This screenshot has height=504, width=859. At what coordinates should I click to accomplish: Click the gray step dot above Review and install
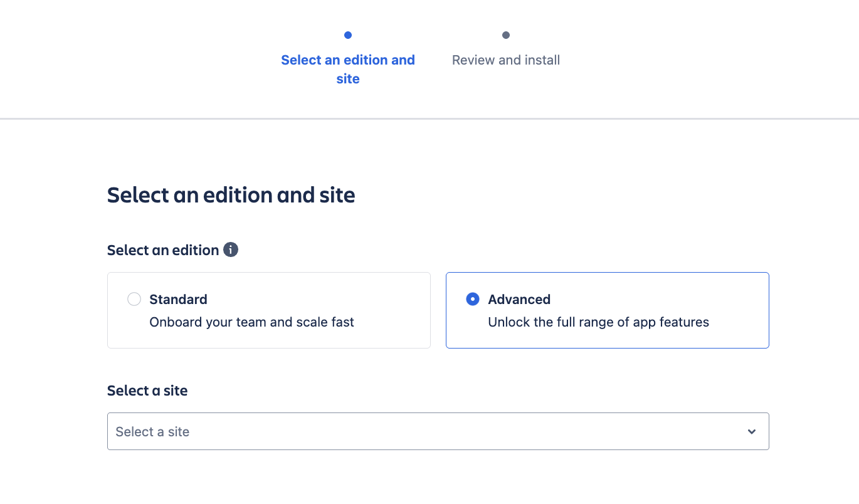[x=506, y=35]
